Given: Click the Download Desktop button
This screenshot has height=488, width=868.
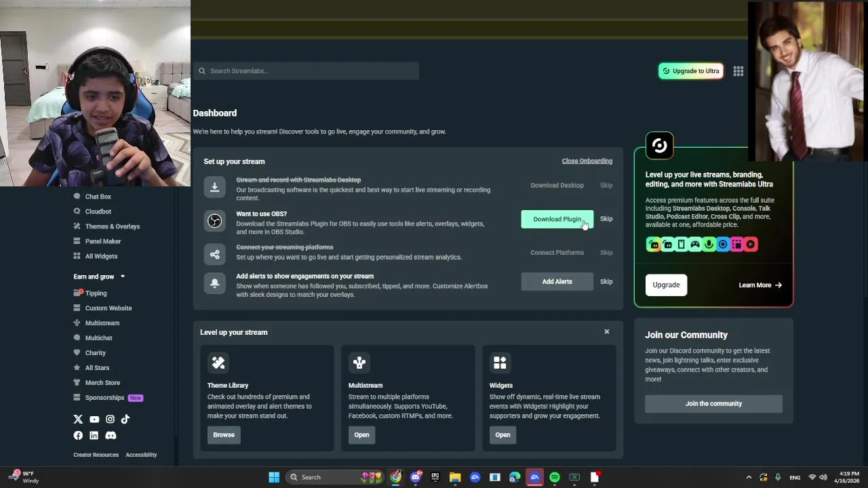Looking at the screenshot, I should (557, 186).
